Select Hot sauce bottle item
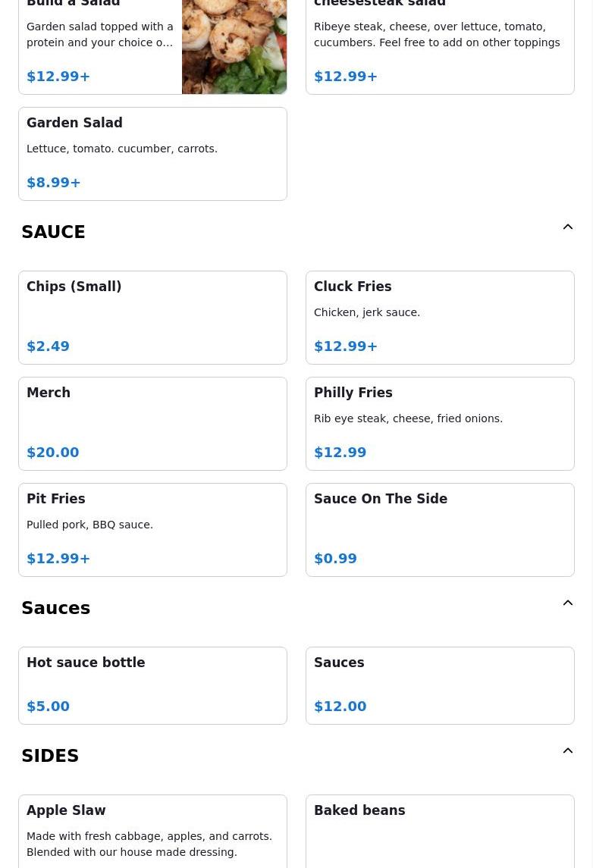Screen dimensions: 593x868 [152, 685]
